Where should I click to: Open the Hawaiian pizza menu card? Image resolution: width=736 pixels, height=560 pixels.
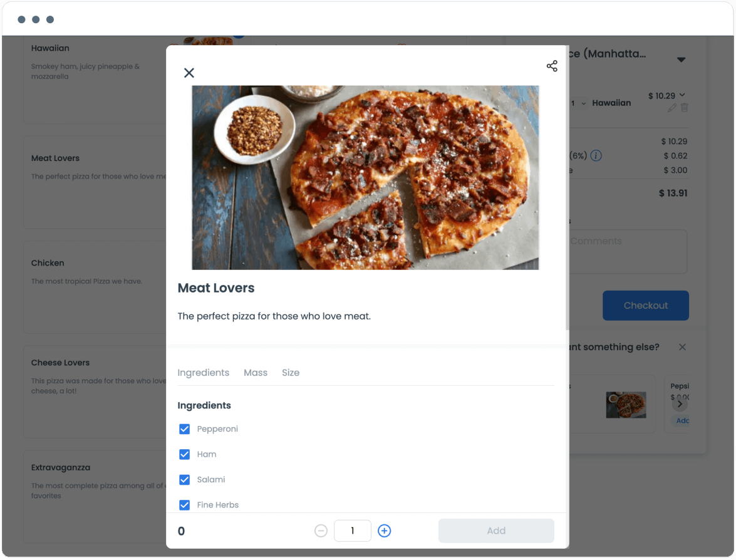pos(95,80)
